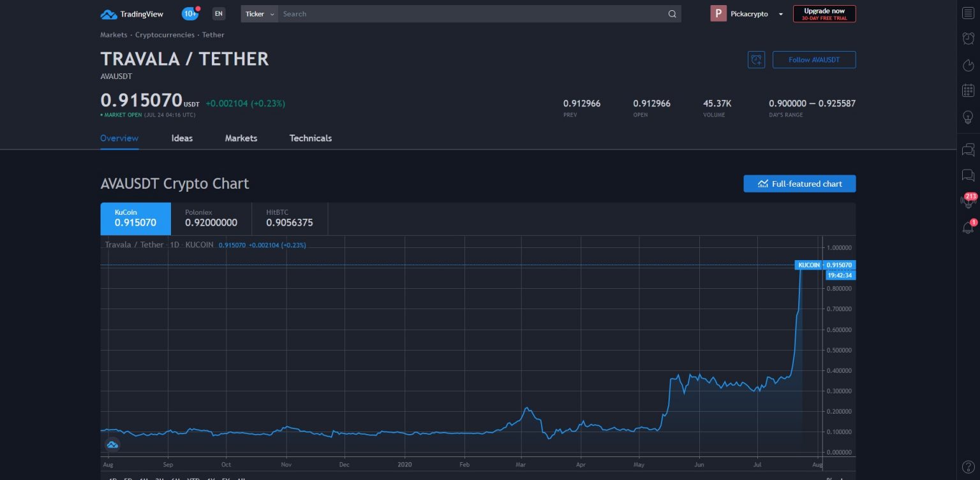Screen dimensions: 980x480
Task: Open the Pickacrypto account dropdown
Action: tap(747, 13)
